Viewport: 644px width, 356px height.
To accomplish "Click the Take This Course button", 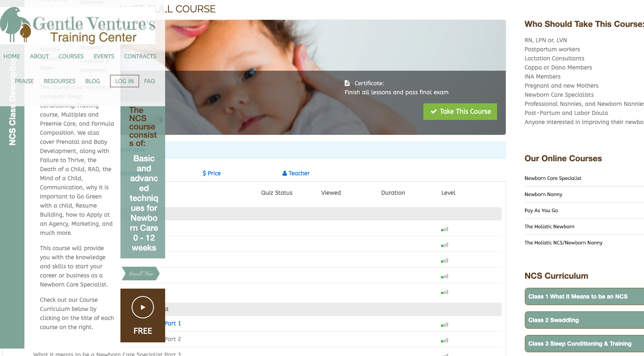I will (x=460, y=112).
